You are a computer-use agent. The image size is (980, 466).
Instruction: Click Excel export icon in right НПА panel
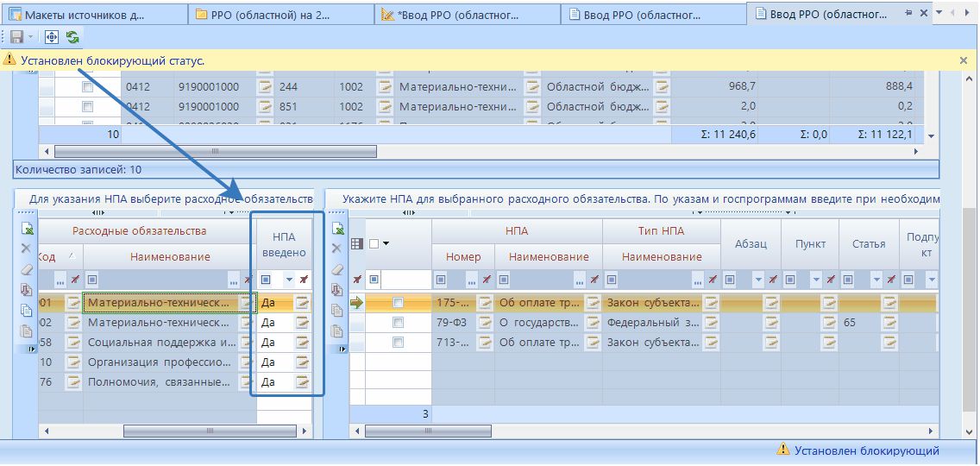(x=336, y=229)
